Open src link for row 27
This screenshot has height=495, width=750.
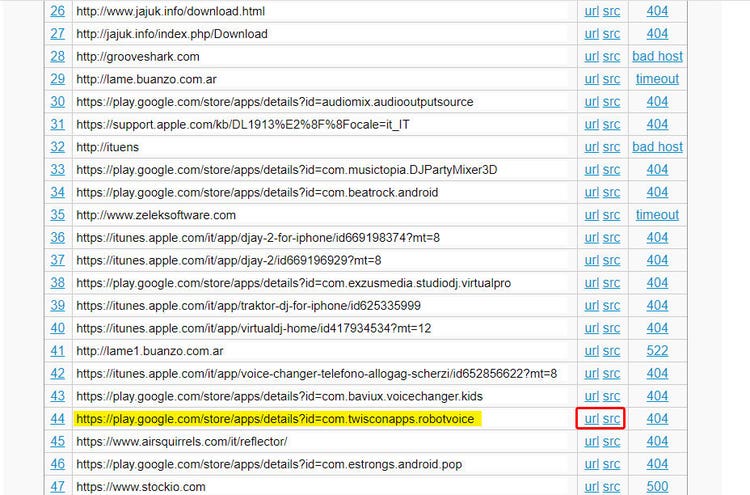coord(611,33)
